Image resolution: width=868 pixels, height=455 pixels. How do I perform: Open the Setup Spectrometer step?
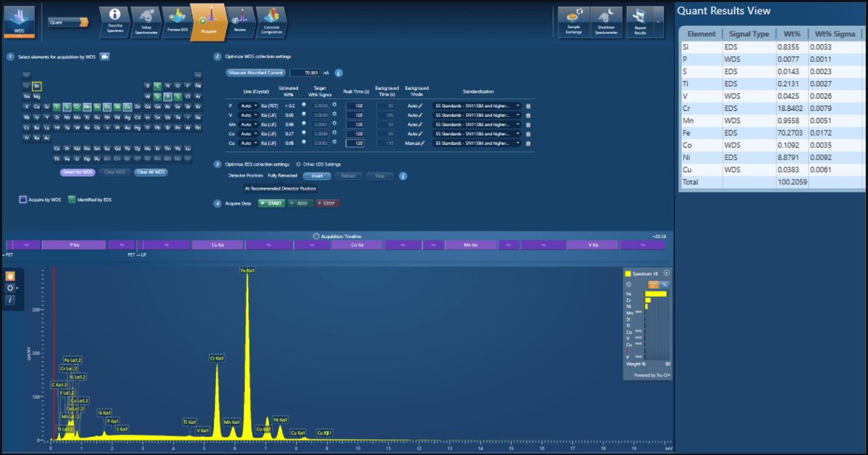pos(146,22)
